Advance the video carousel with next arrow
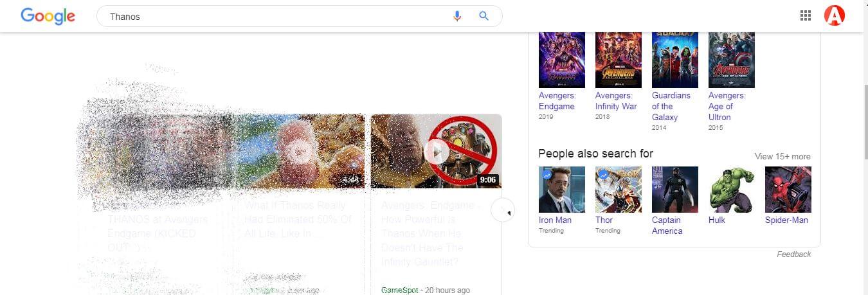 click(x=502, y=210)
